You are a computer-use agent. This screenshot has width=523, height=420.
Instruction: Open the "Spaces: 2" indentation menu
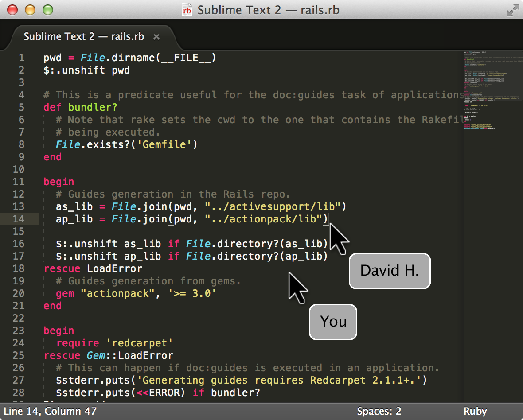(379, 411)
